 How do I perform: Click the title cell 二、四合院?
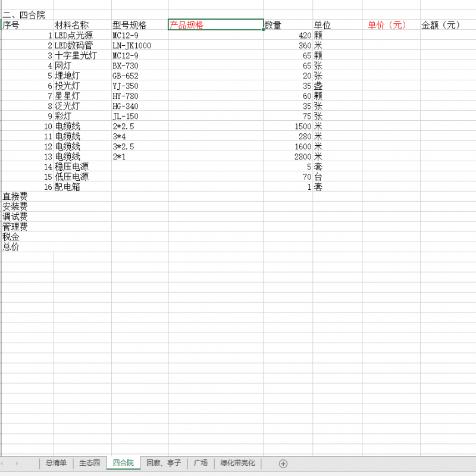pos(24,15)
